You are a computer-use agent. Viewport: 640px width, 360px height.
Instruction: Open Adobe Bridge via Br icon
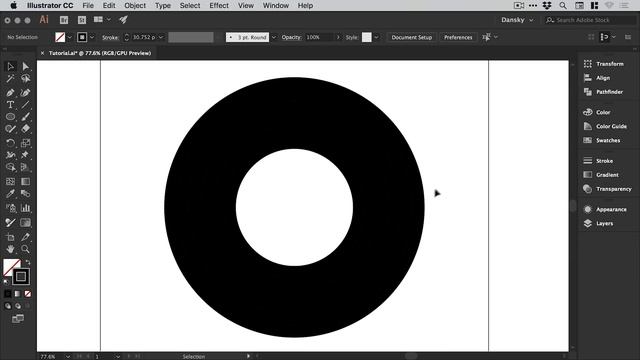pos(64,20)
